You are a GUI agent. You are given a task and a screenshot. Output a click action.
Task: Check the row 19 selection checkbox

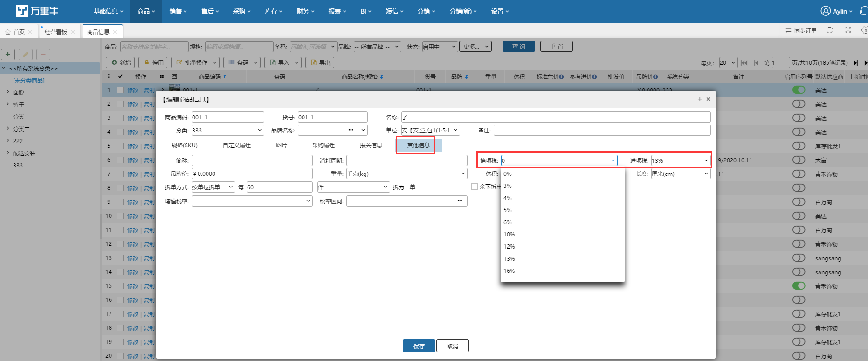[x=120, y=342]
